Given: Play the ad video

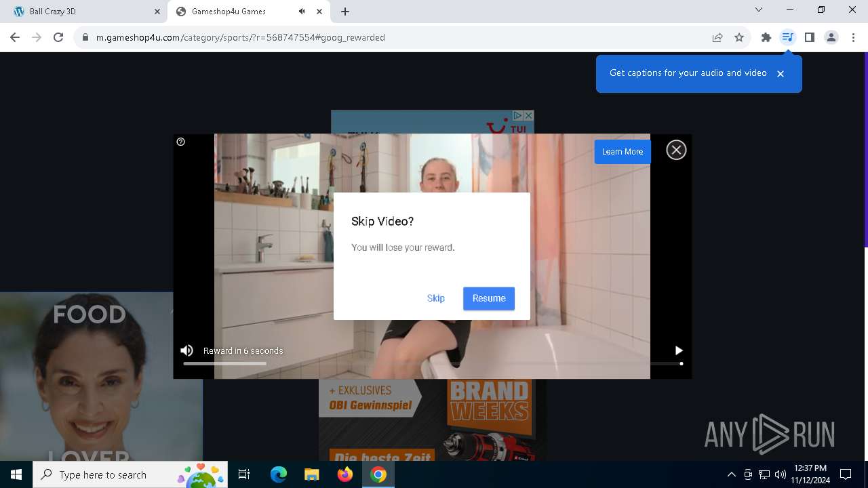Looking at the screenshot, I should coord(679,350).
